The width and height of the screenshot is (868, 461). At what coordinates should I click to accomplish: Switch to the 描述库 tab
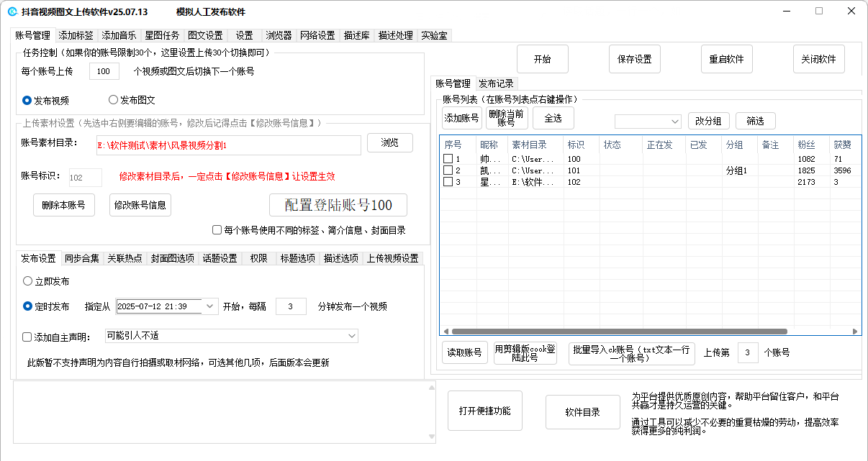pyautogui.click(x=357, y=35)
